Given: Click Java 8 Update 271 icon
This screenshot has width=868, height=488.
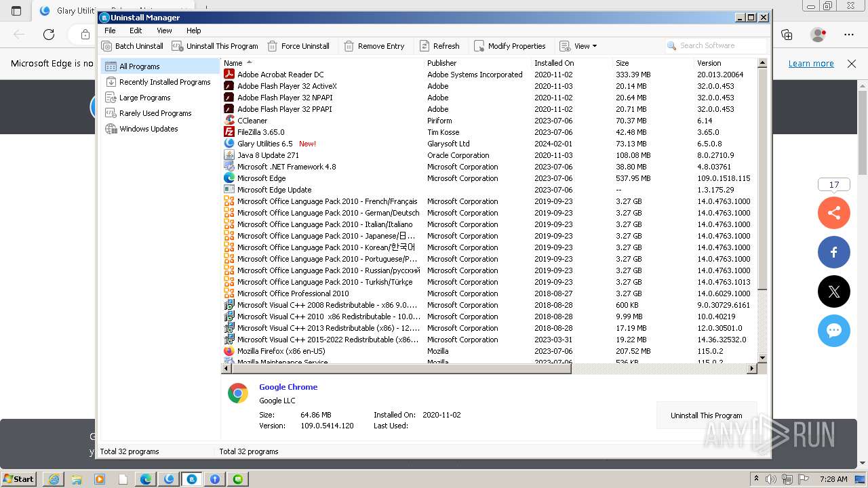Looking at the screenshot, I should tap(229, 155).
